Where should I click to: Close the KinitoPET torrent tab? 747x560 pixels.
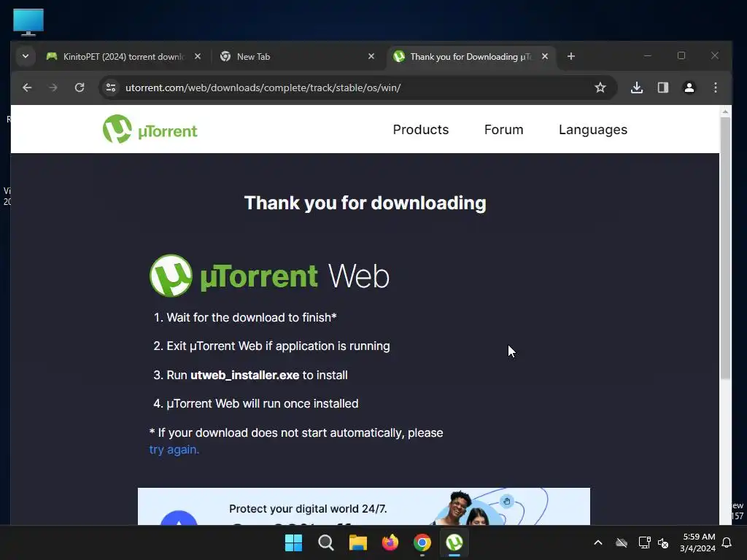coord(198,56)
